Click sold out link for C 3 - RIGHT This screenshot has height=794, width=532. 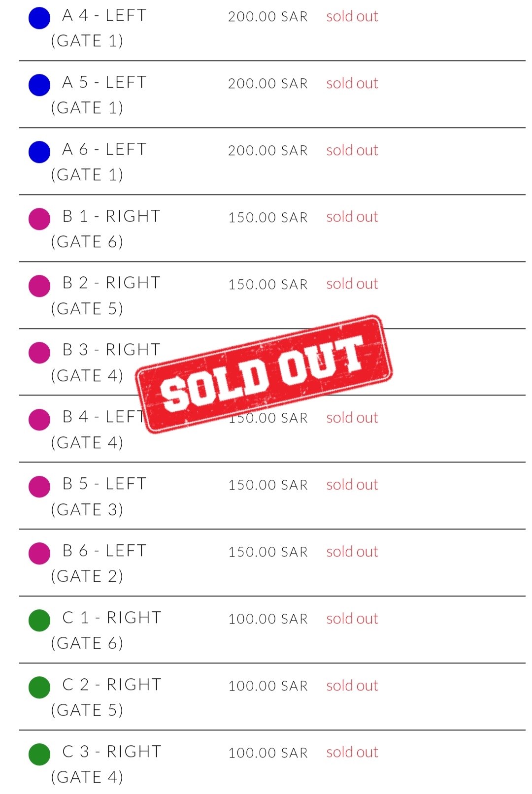352,752
